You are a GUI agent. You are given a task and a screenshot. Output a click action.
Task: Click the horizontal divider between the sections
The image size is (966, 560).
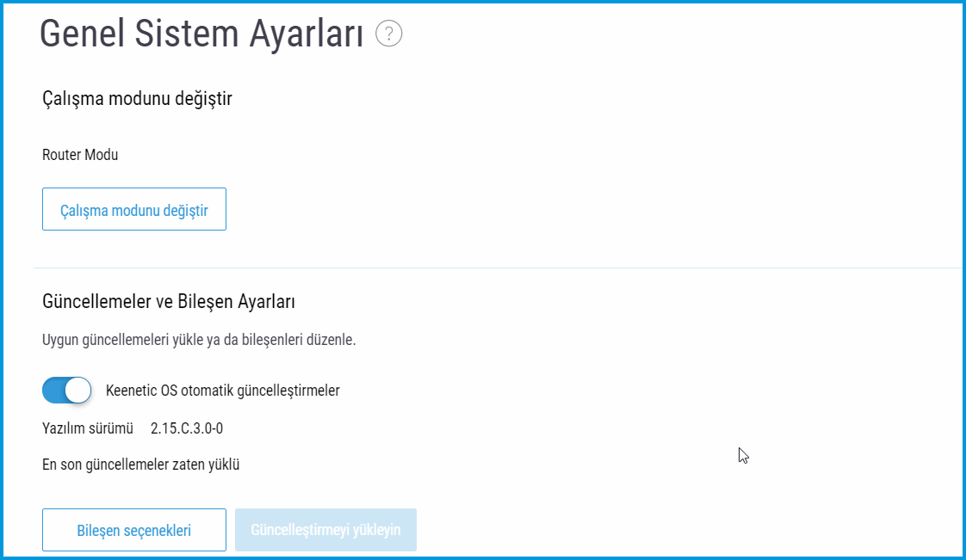498,268
